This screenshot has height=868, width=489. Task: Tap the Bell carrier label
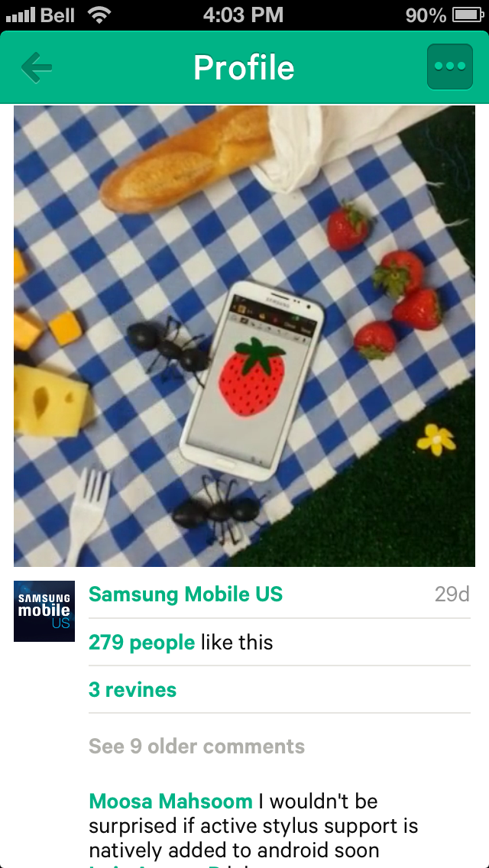pos(57,15)
